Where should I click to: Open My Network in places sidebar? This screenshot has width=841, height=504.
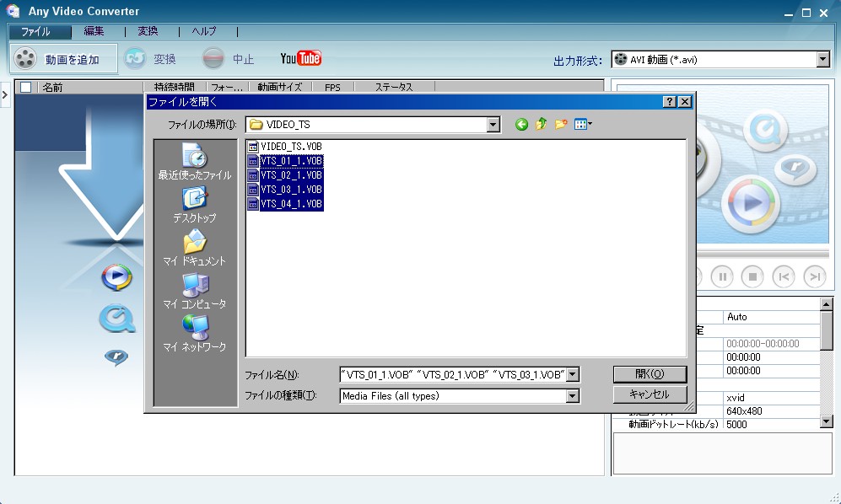194,334
